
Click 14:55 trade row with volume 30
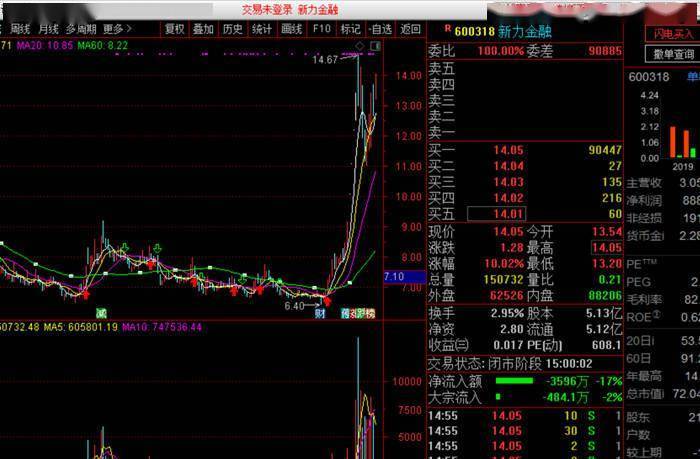[x=525, y=431]
